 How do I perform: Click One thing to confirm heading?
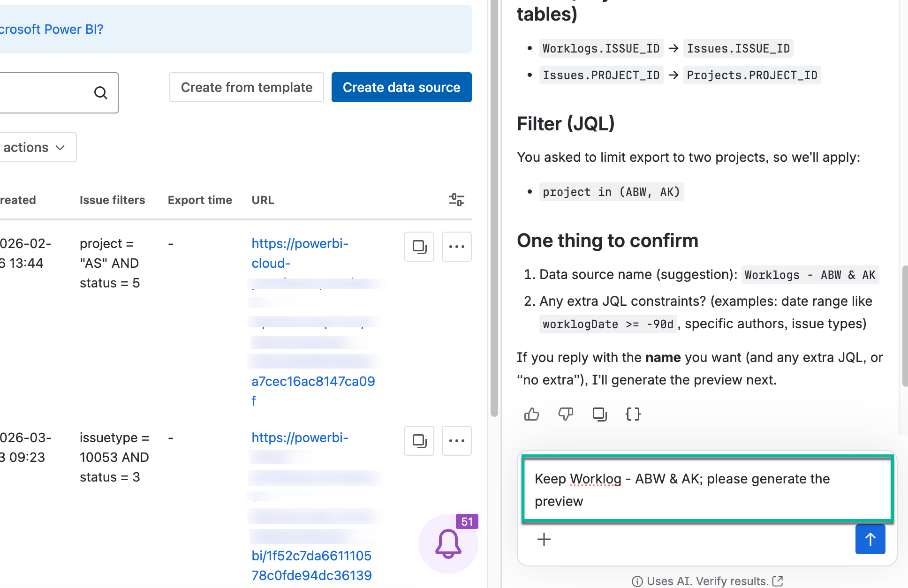(607, 241)
